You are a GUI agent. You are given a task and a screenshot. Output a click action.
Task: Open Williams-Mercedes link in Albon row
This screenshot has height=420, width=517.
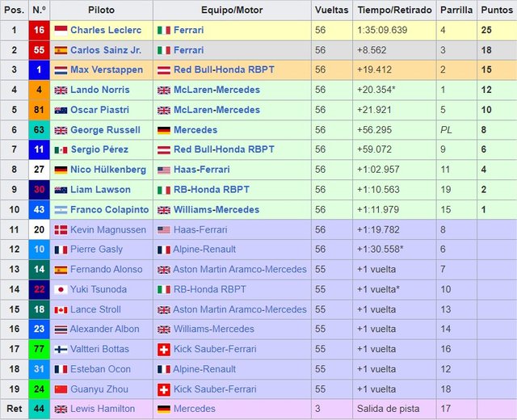click(x=213, y=329)
